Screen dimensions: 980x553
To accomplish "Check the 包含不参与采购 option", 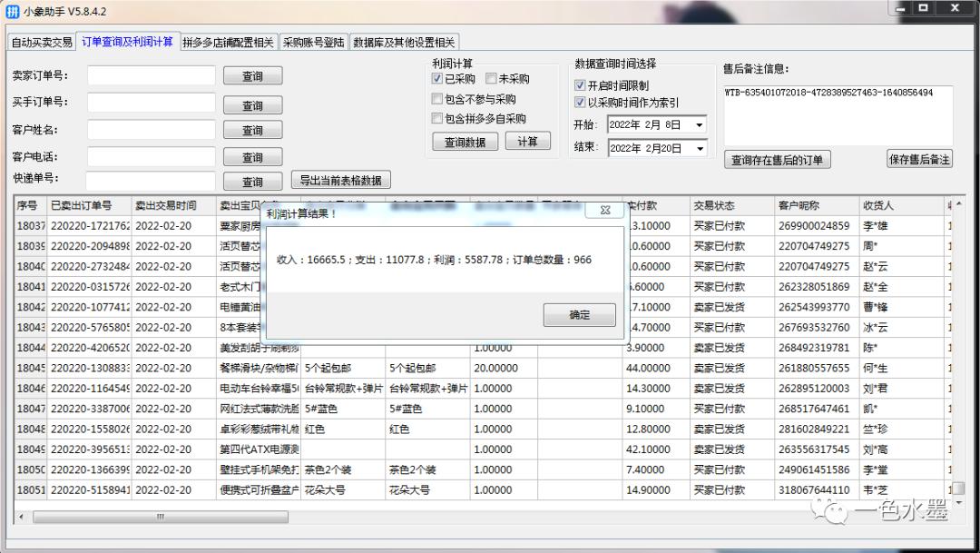I will pos(436,99).
